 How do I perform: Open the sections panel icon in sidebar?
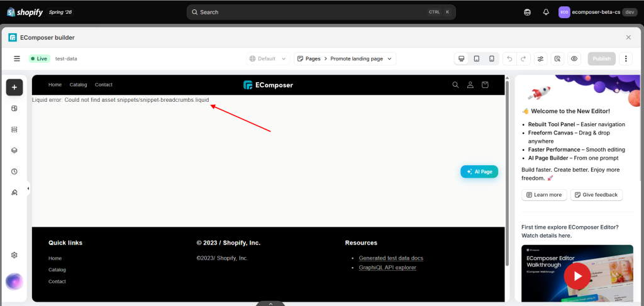[14, 129]
